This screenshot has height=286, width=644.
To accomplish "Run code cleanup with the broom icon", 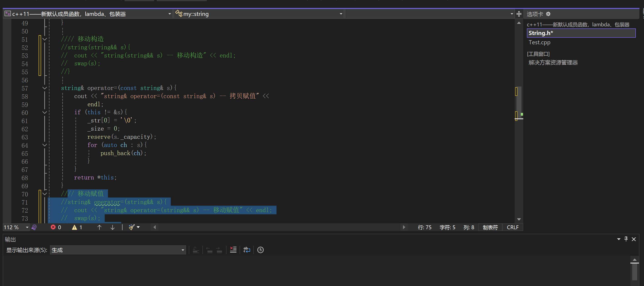I will pyautogui.click(x=131, y=227).
